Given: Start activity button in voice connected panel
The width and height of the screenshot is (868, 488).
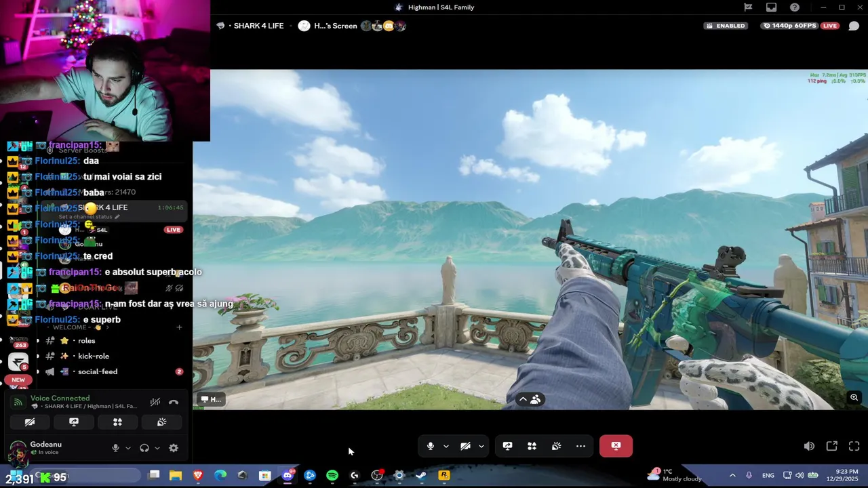Looking at the screenshot, I should tap(117, 422).
